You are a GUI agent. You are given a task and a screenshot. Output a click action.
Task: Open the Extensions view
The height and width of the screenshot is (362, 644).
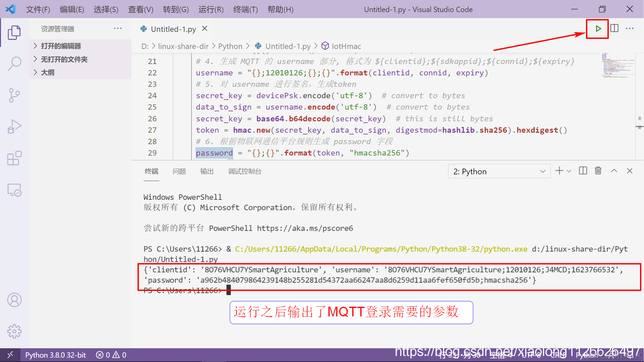click(x=14, y=158)
